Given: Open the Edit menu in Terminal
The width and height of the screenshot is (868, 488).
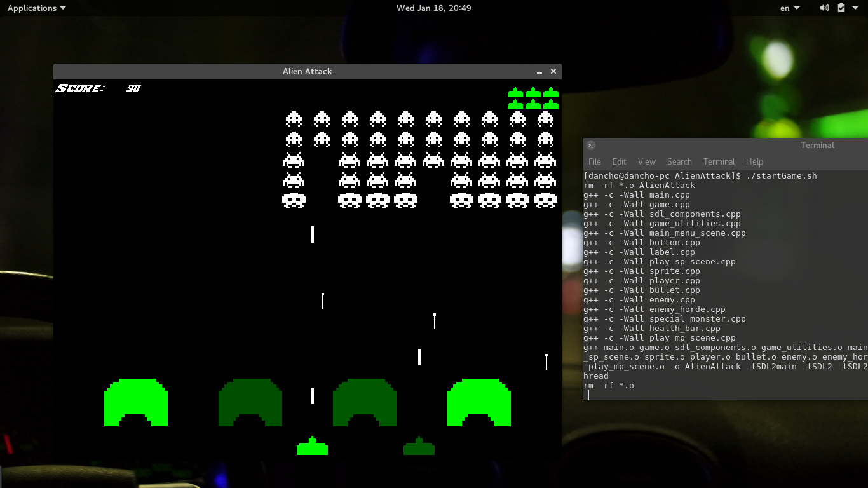Looking at the screenshot, I should coord(620,161).
